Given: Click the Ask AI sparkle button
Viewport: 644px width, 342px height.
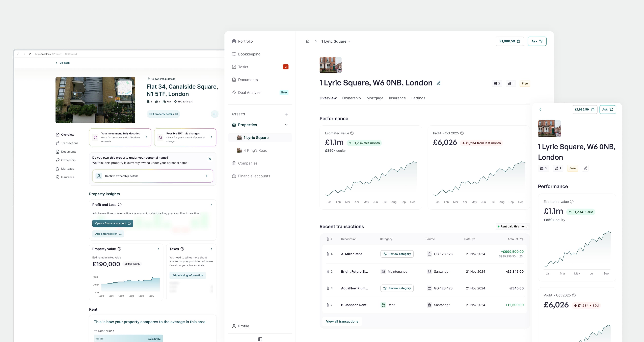Looking at the screenshot, I should pyautogui.click(x=537, y=41).
